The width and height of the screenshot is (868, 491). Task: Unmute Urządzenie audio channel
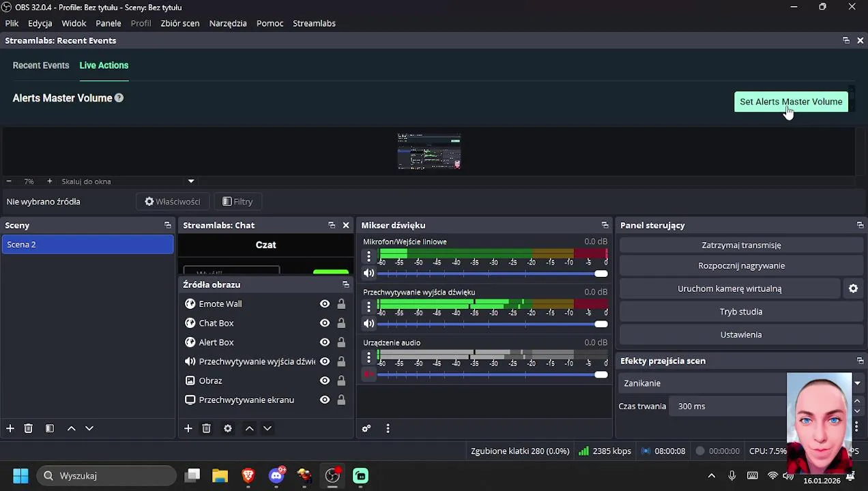368,374
